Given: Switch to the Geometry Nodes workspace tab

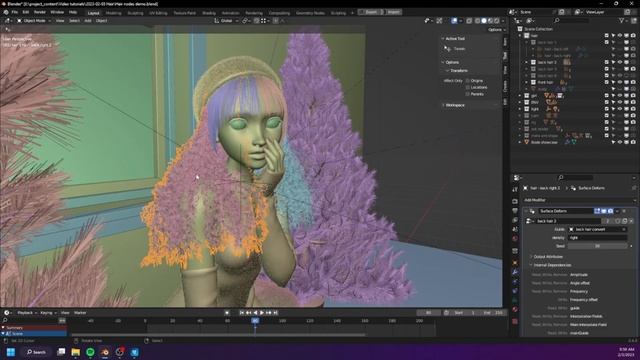Looking at the screenshot, I should pyautogui.click(x=310, y=13).
